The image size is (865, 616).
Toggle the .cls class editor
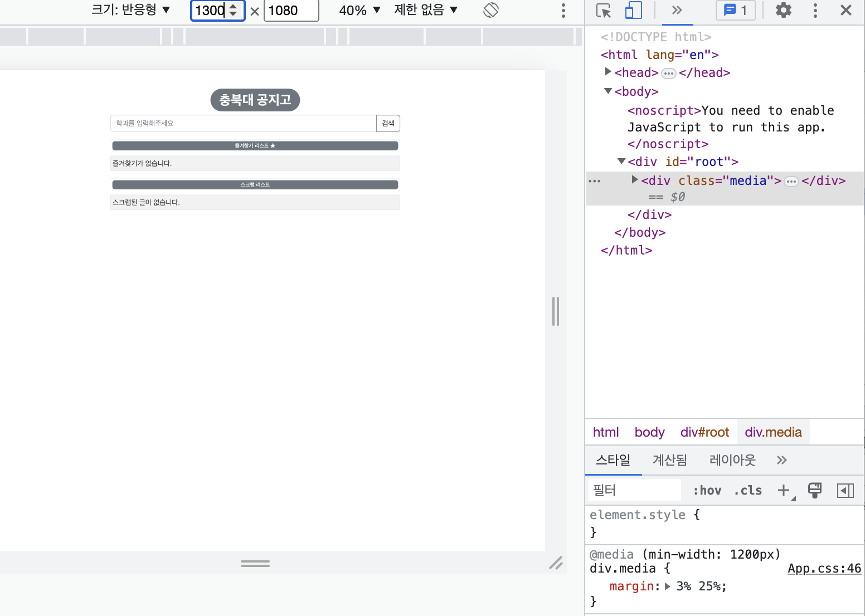748,490
